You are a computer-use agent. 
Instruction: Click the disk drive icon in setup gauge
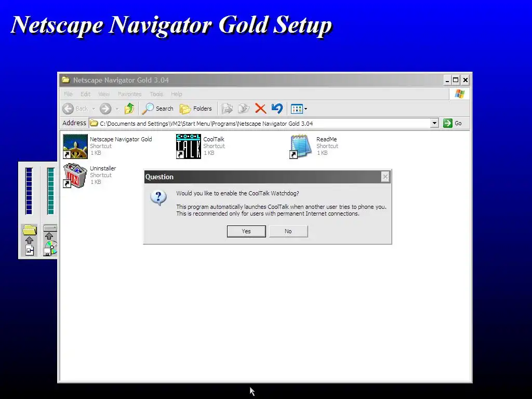point(50,228)
